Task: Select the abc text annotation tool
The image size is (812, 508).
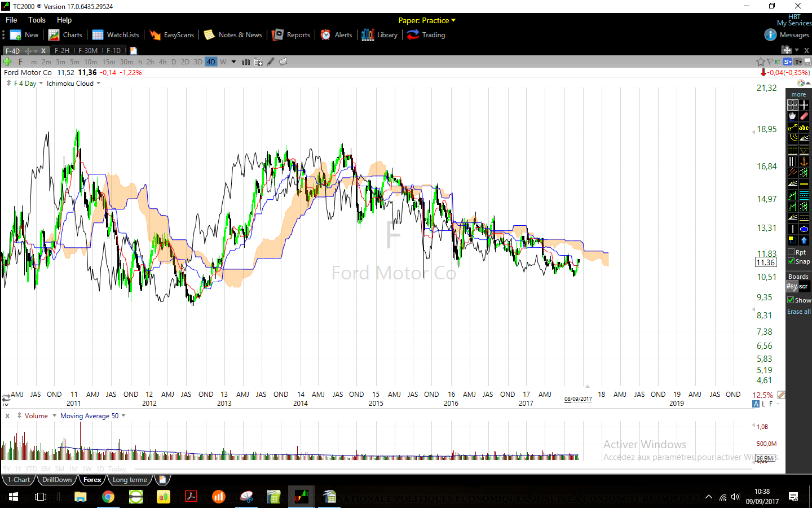Action: pos(804,128)
